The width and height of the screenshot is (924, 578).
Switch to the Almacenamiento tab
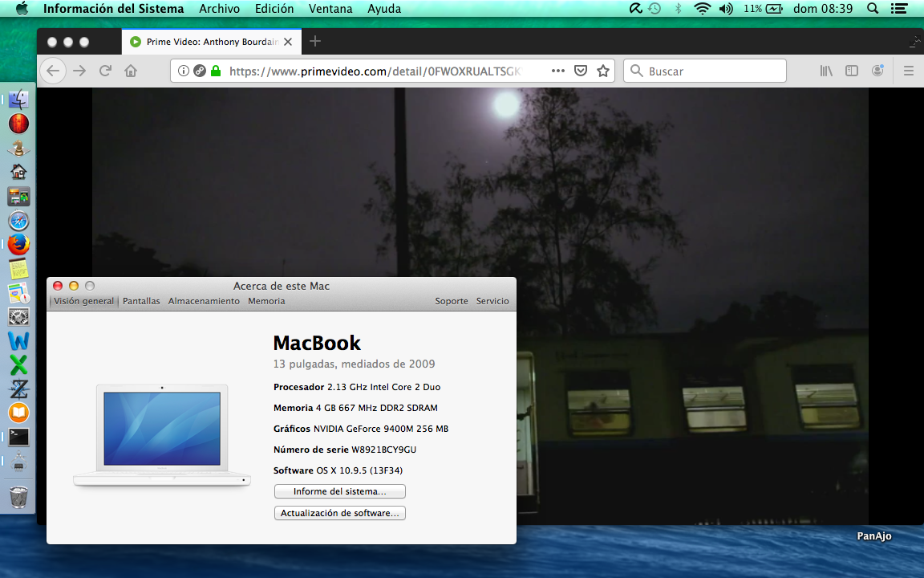pyautogui.click(x=204, y=301)
